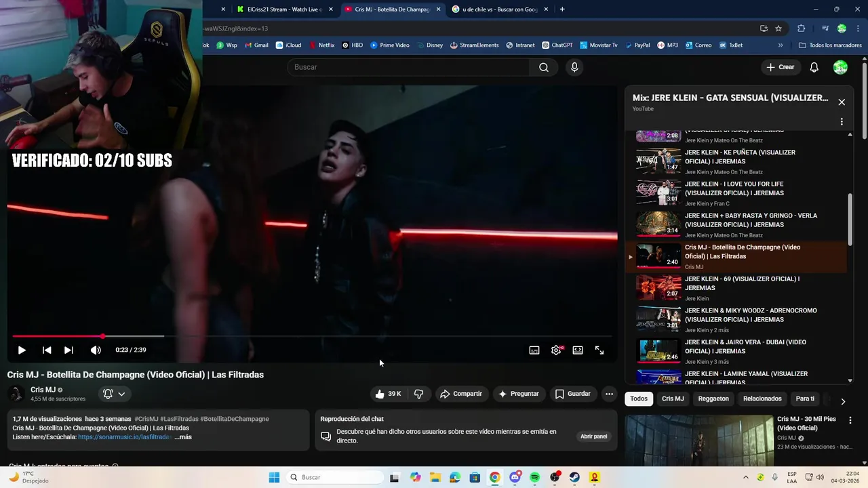Viewport: 868px width, 488px height.
Task: Open Todos los marcadores folder
Action: (830, 45)
